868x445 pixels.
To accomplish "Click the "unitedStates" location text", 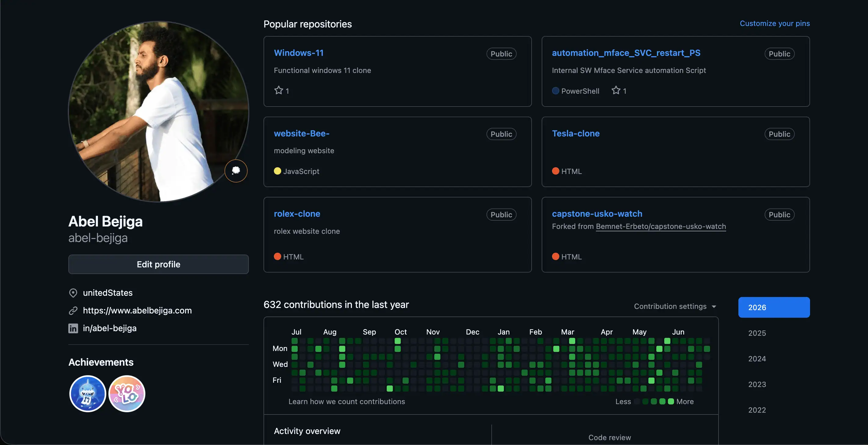I will click(107, 293).
